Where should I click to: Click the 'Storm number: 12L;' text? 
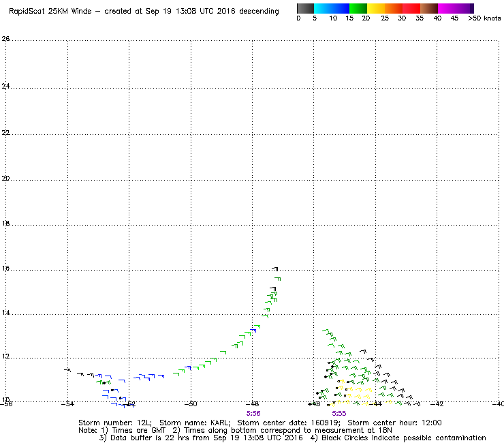tap(114, 423)
